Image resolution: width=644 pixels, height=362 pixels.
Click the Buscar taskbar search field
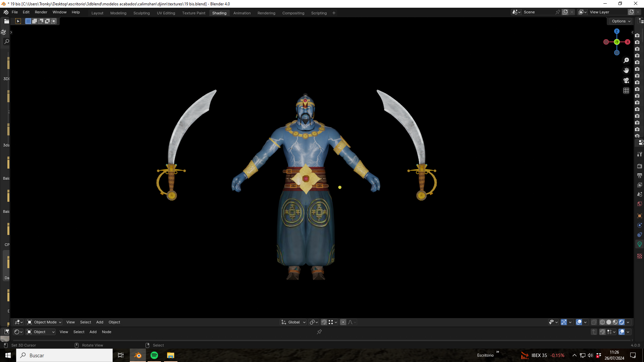pos(64,355)
